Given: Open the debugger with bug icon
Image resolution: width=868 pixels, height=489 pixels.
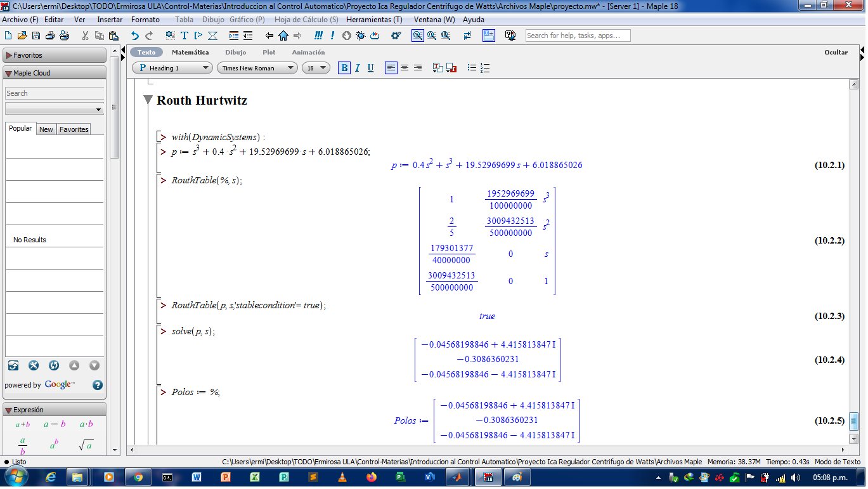Looking at the screenshot, I should pyautogui.click(x=361, y=36).
